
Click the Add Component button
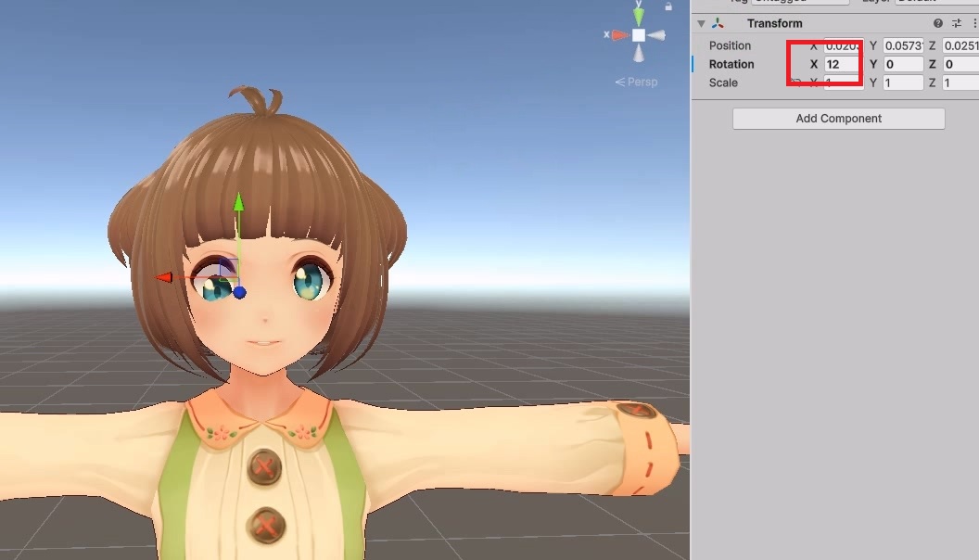tap(838, 119)
